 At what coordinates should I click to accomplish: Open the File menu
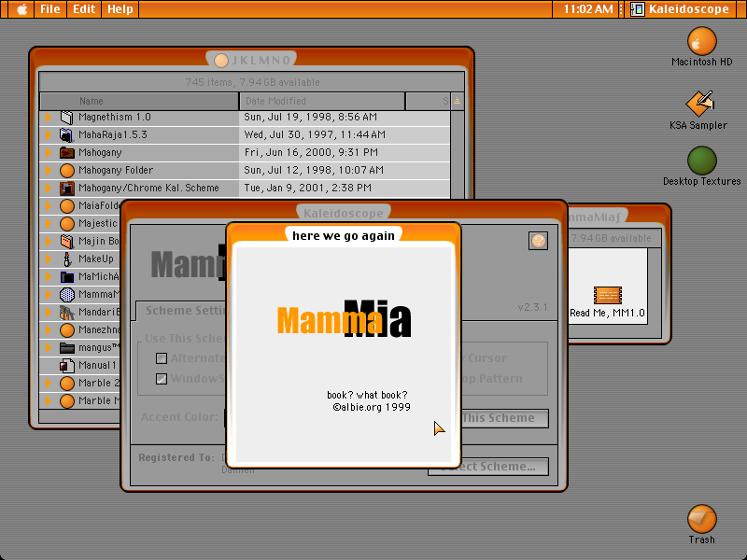(50, 9)
